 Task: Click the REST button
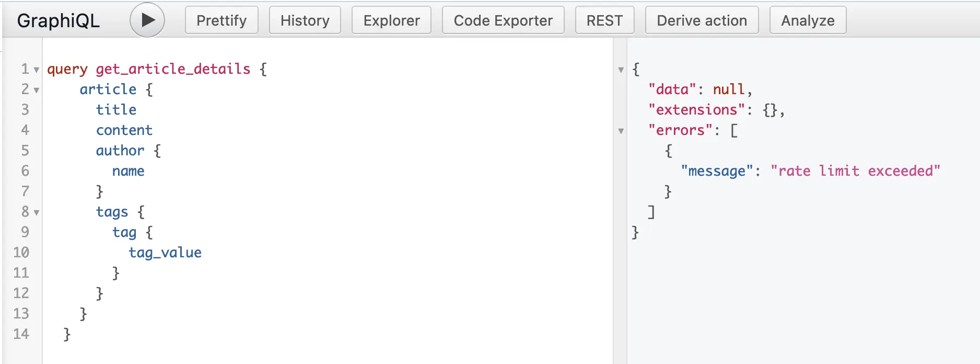coord(605,20)
